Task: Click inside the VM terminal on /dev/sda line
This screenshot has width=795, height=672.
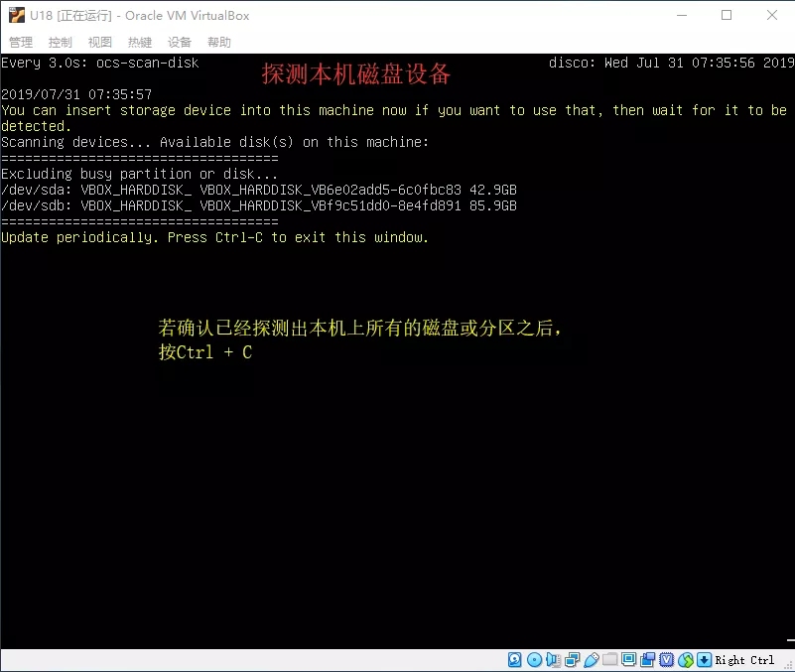Action: (258, 190)
